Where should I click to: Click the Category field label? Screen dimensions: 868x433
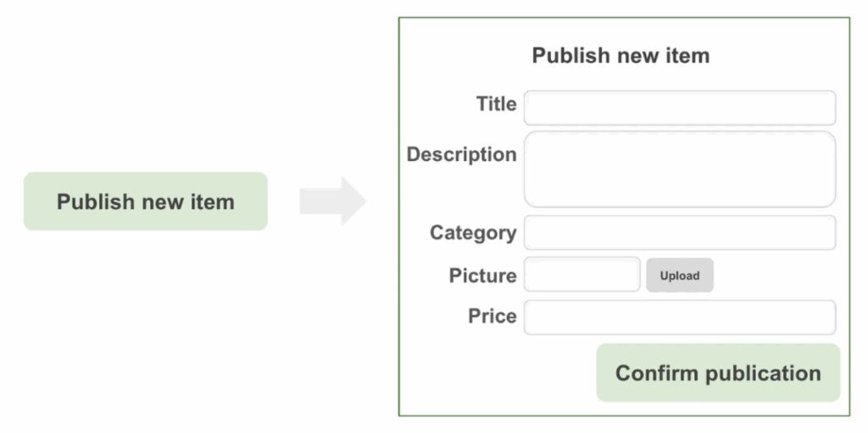tap(472, 233)
